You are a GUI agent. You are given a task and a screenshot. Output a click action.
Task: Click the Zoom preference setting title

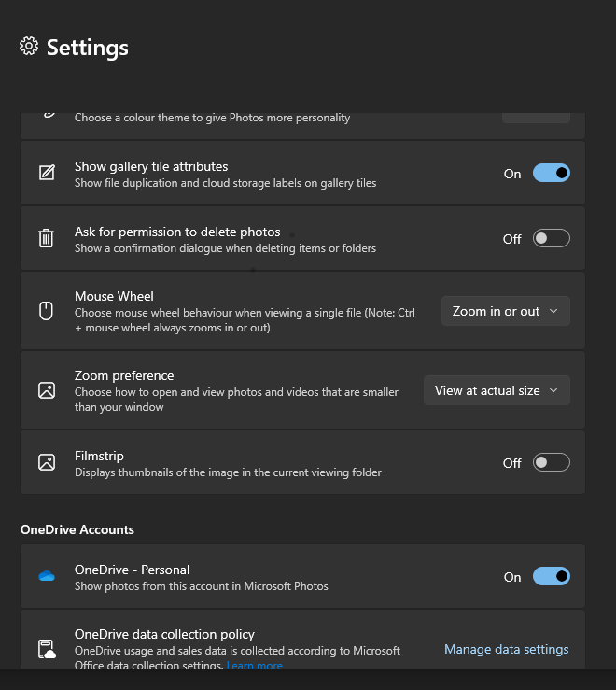[124, 375]
